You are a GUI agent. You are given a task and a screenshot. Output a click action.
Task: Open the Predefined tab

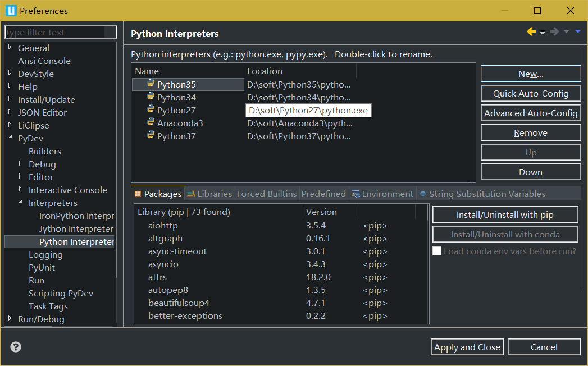[x=323, y=194]
